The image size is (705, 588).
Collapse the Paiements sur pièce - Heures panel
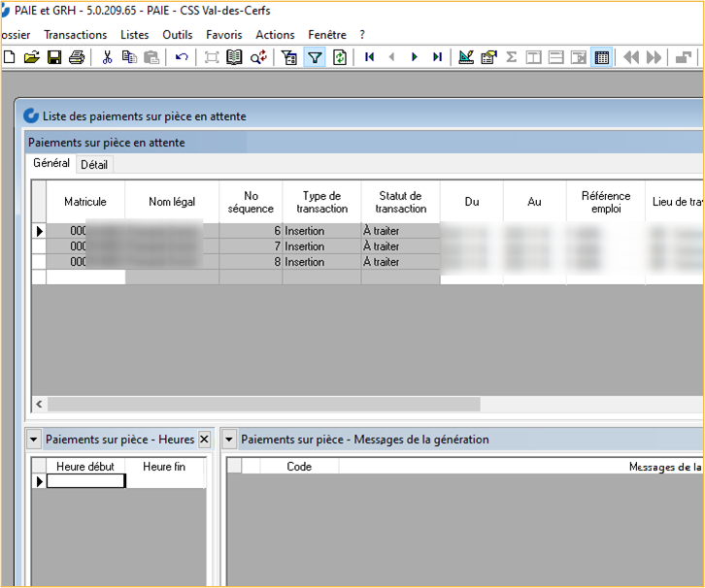click(x=34, y=440)
